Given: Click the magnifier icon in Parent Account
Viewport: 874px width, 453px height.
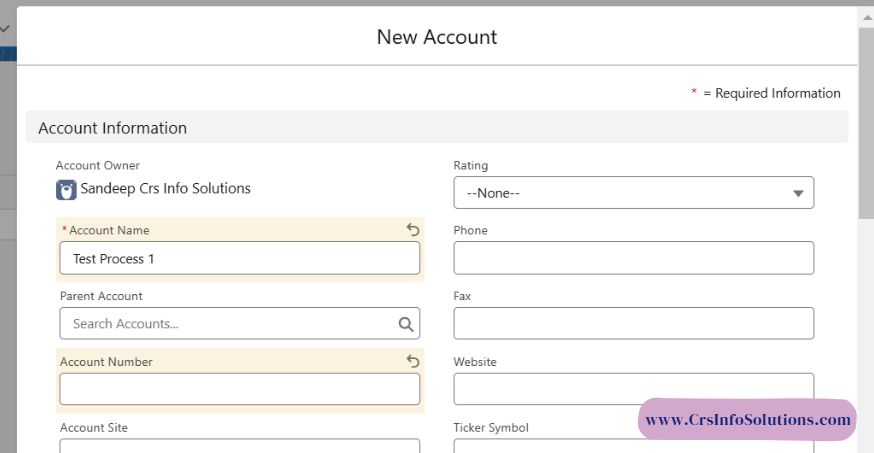Looking at the screenshot, I should tap(406, 324).
